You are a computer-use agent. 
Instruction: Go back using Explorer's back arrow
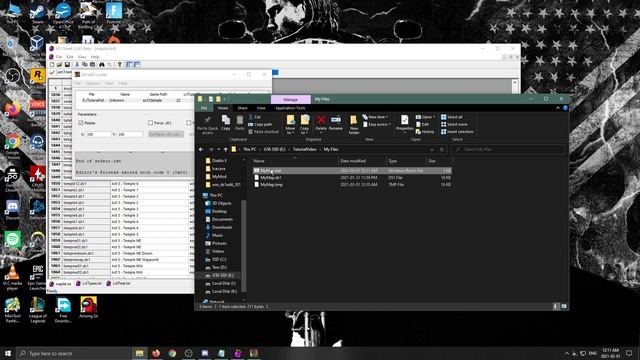coord(201,149)
